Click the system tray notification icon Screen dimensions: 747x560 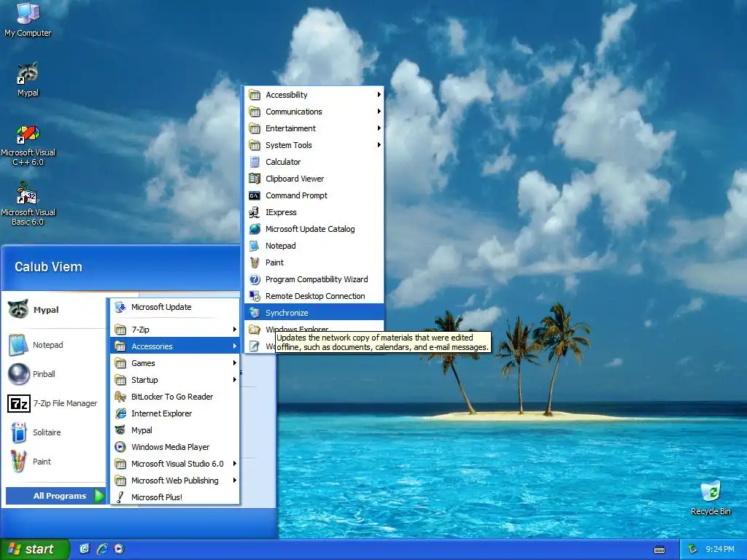pos(693,550)
